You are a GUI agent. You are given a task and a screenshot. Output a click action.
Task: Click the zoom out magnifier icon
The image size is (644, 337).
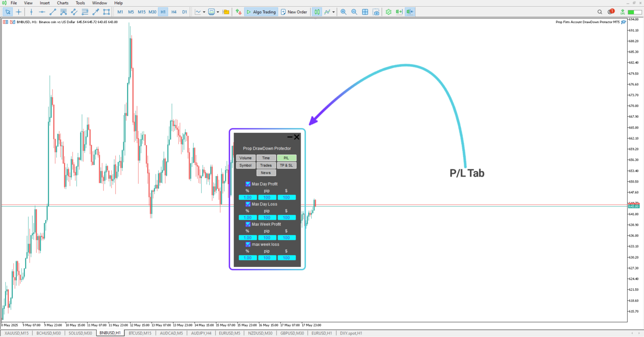point(354,12)
